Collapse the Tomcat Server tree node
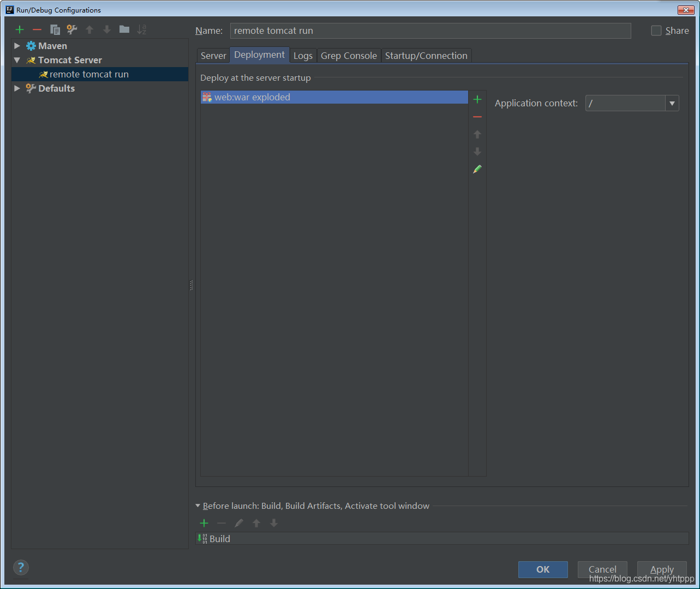700x589 pixels. 17,60
